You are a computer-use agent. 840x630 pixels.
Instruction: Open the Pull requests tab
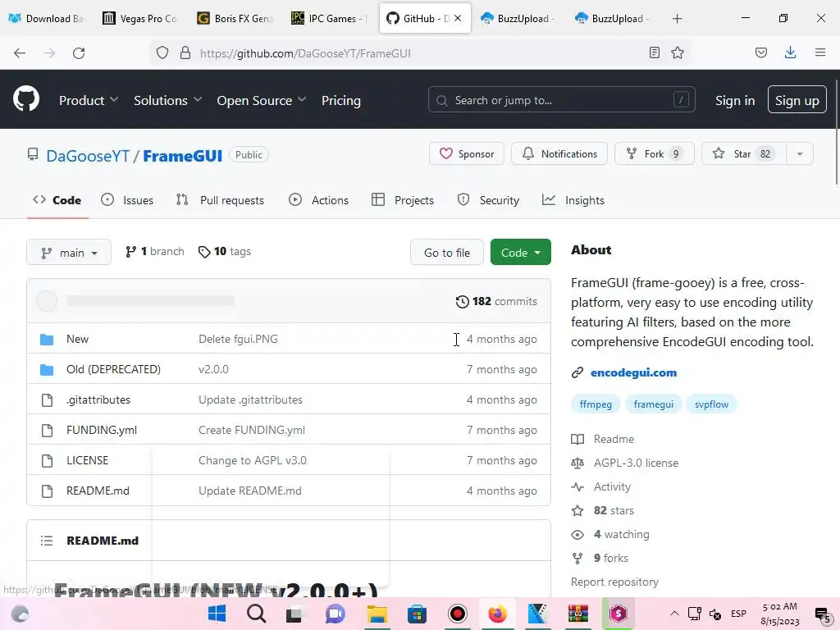[x=220, y=200]
